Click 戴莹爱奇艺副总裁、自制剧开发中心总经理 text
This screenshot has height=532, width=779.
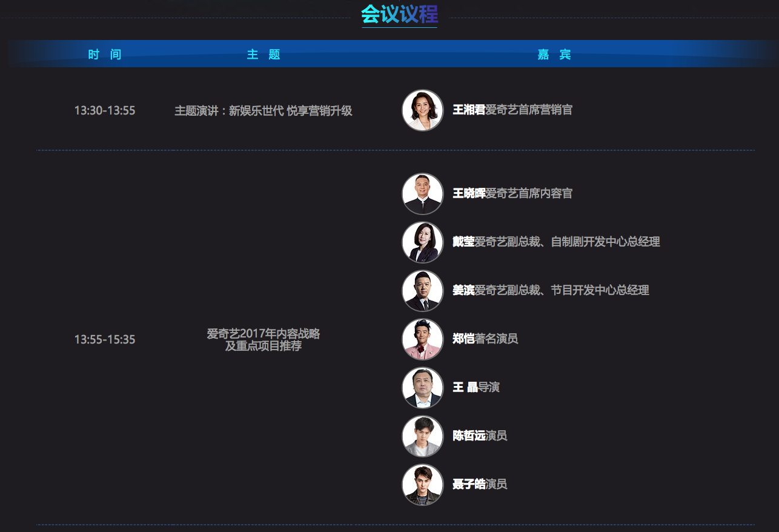[x=556, y=242]
